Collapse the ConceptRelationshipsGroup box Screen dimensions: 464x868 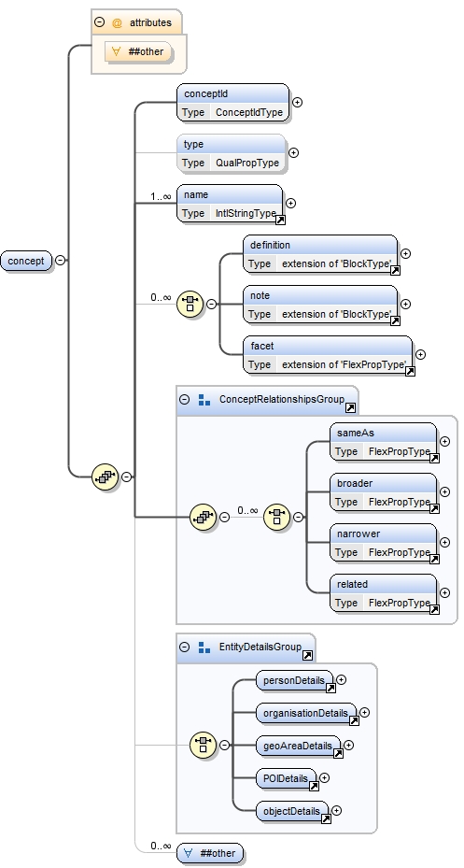pyautogui.click(x=185, y=399)
